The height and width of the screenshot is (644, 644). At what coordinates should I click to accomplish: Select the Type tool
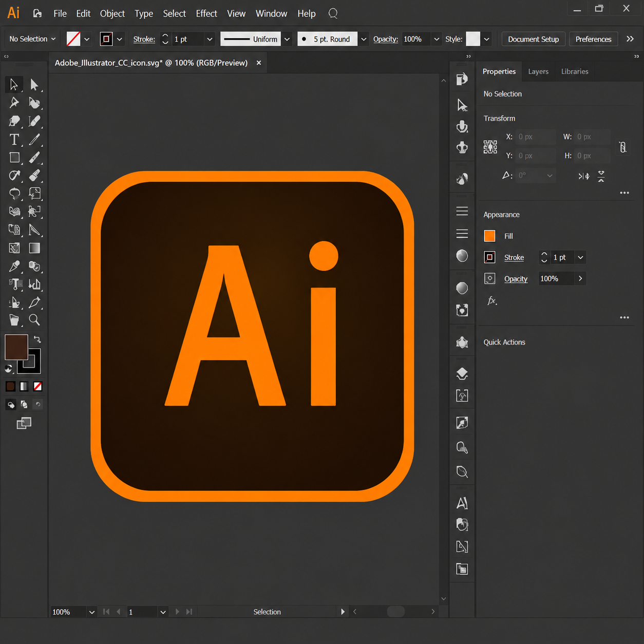click(14, 139)
